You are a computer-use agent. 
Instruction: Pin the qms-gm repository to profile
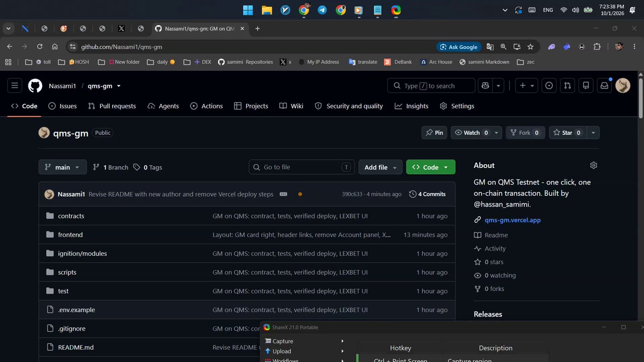click(x=434, y=132)
